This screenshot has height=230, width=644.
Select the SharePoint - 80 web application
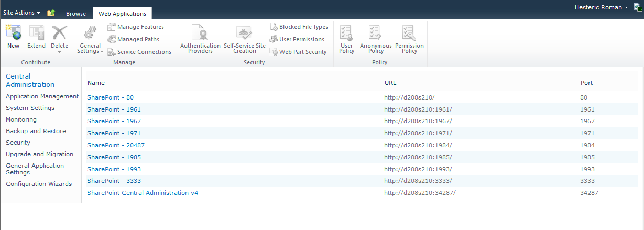point(110,97)
